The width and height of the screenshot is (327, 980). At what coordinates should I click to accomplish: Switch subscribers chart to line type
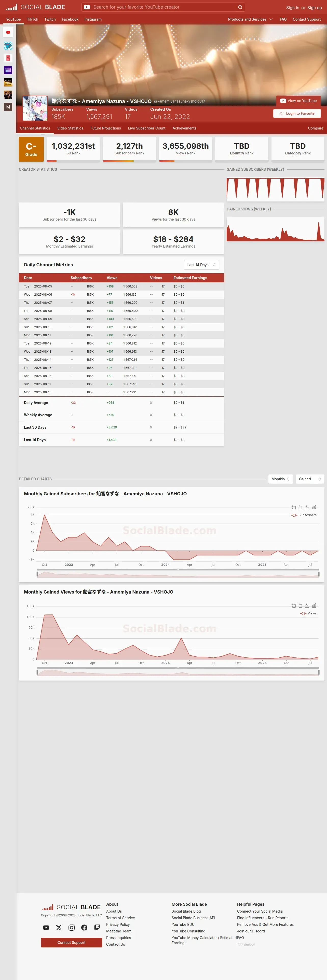coord(307,507)
